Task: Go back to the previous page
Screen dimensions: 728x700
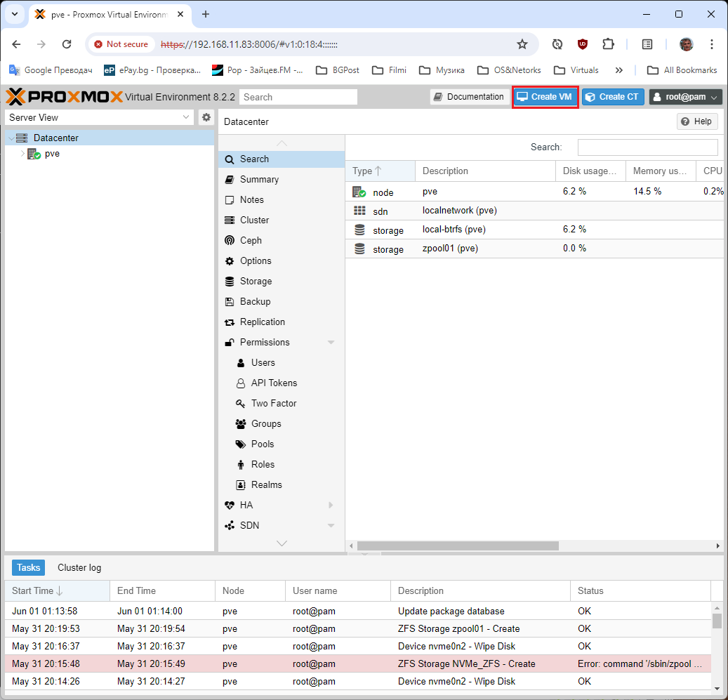Action: [16, 44]
